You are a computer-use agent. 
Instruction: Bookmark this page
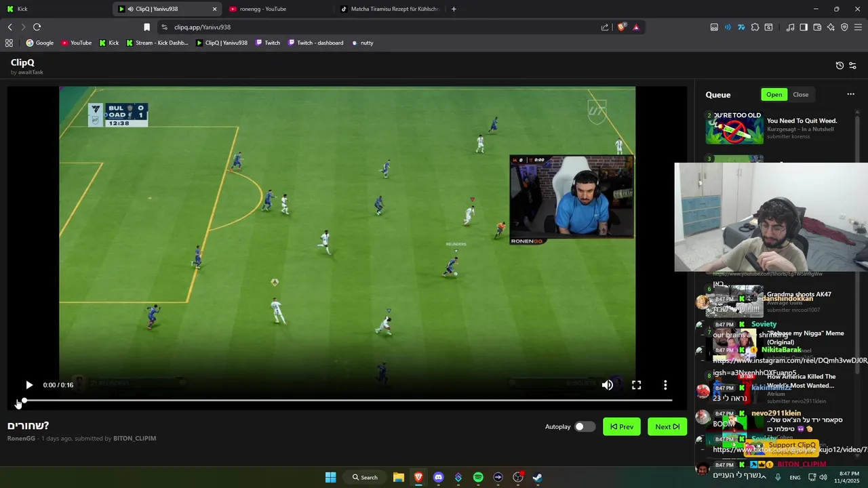(x=146, y=27)
